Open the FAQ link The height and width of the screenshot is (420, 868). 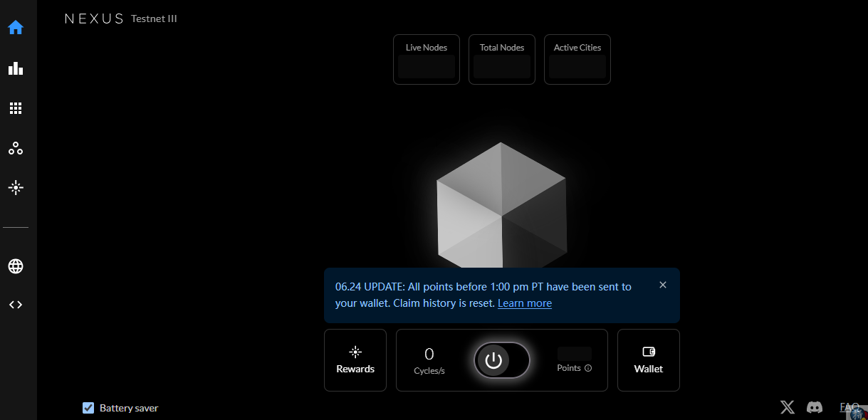coord(849,407)
